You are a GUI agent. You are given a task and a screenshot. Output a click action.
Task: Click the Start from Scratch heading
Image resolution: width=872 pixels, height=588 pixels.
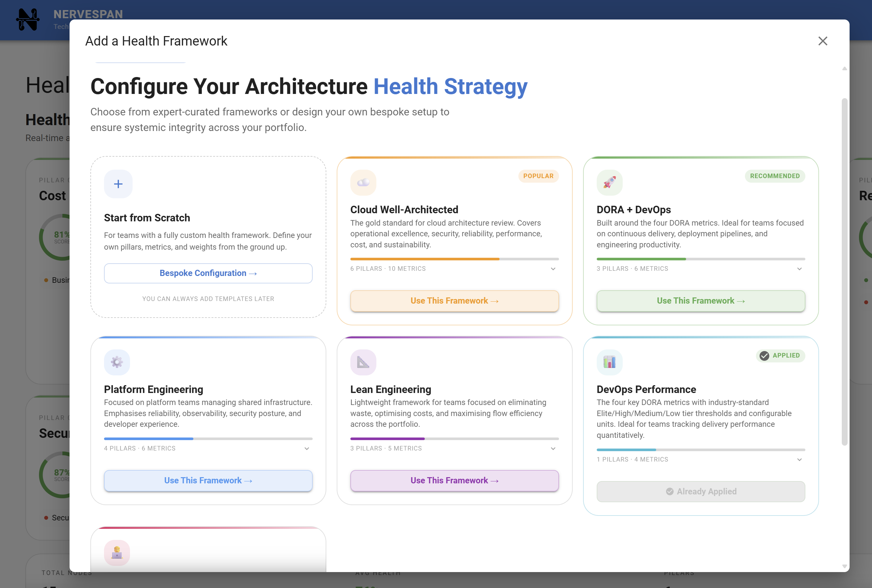pyautogui.click(x=147, y=218)
